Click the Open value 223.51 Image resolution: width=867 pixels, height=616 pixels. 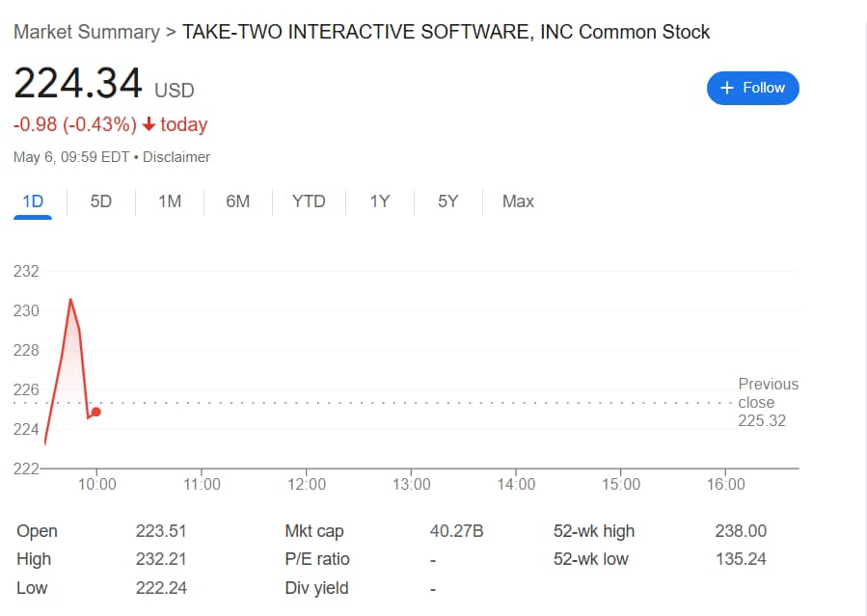pyautogui.click(x=161, y=531)
